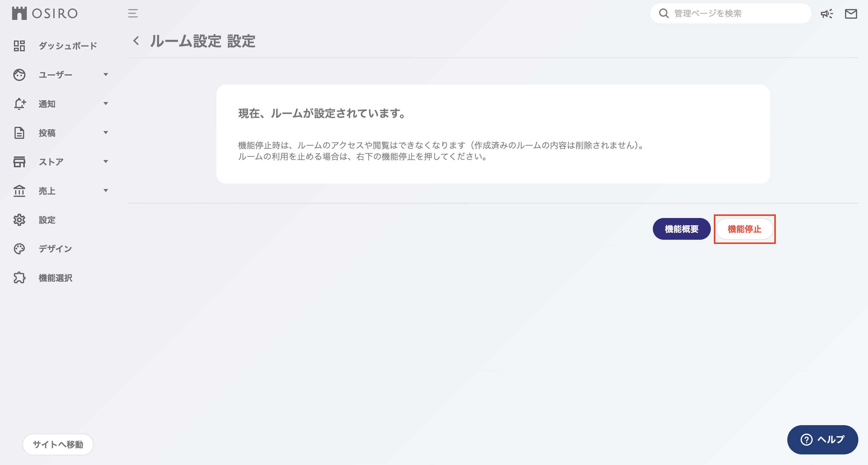868x465 pixels.
Task: Select 通知 in the sidebar
Action: [x=47, y=104]
